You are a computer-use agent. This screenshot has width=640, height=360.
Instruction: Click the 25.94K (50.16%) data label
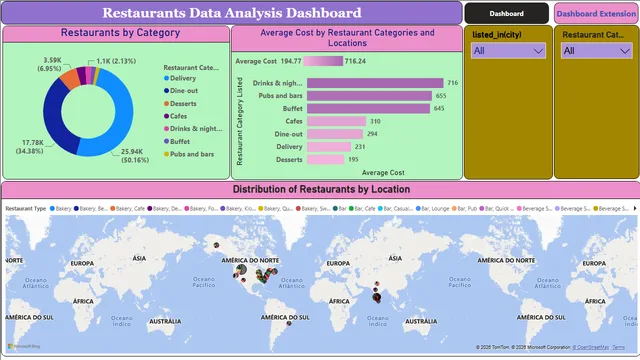(x=134, y=156)
